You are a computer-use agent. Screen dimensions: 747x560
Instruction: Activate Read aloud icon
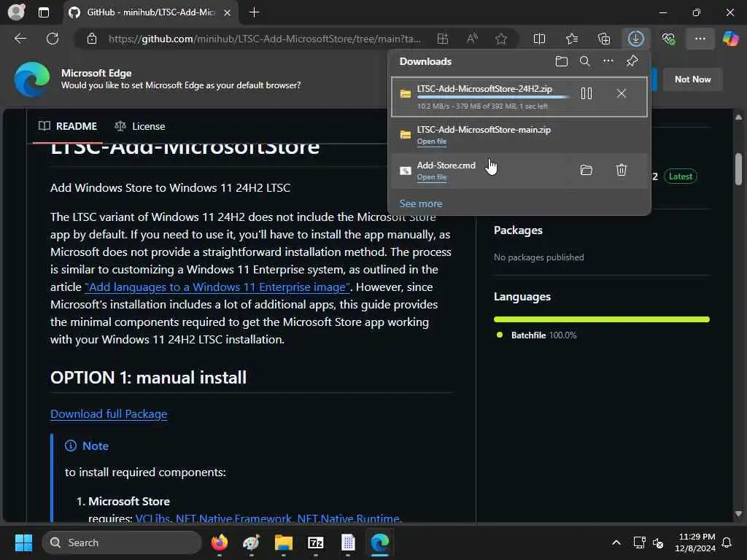[472, 39]
